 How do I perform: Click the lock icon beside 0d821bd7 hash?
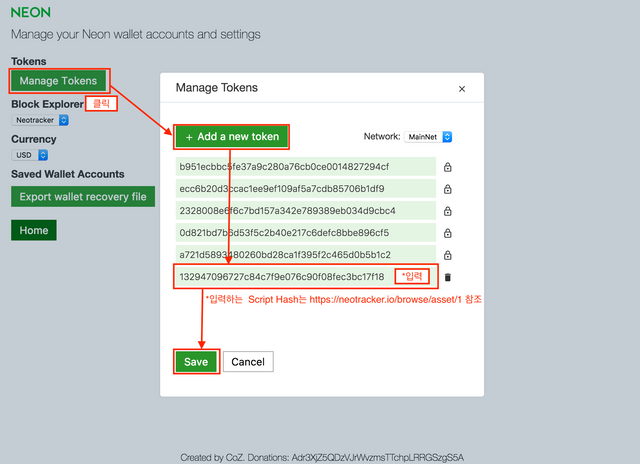click(x=447, y=233)
